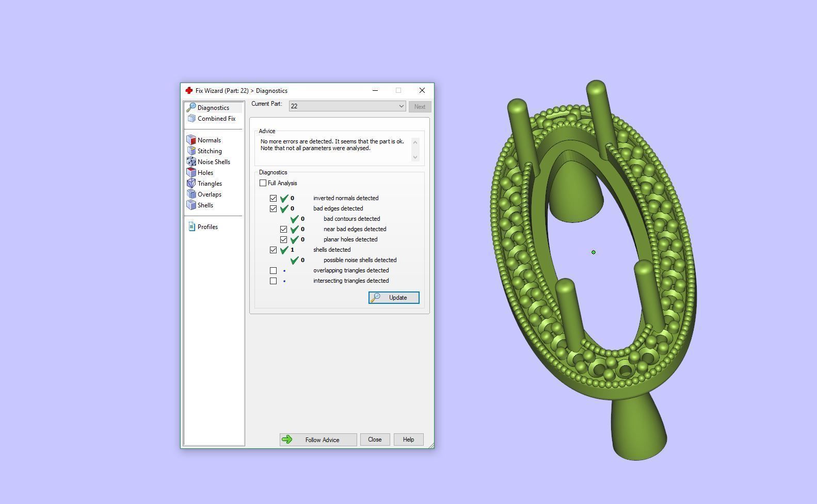Open the Normals fix section icon
The image size is (817, 504).
click(191, 140)
